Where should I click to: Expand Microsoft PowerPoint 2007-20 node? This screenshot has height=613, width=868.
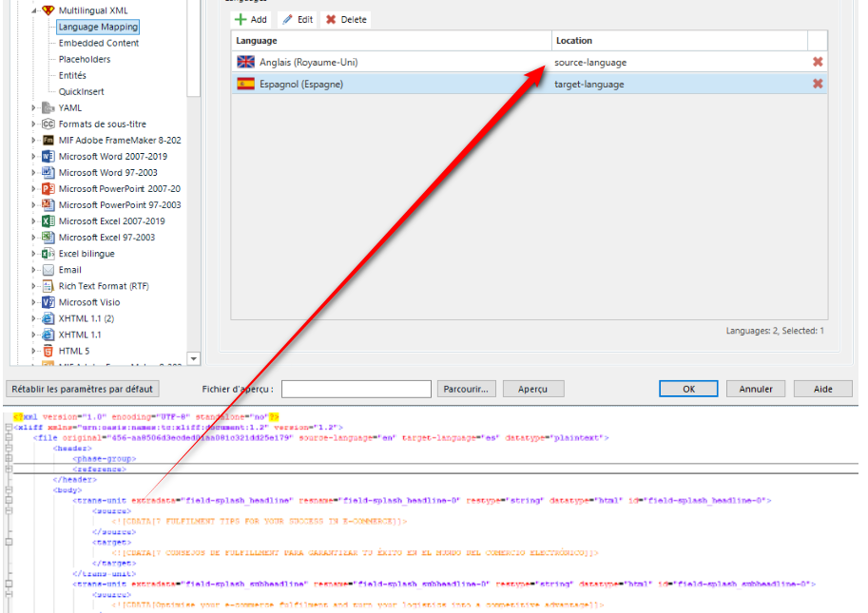point(33,189)
